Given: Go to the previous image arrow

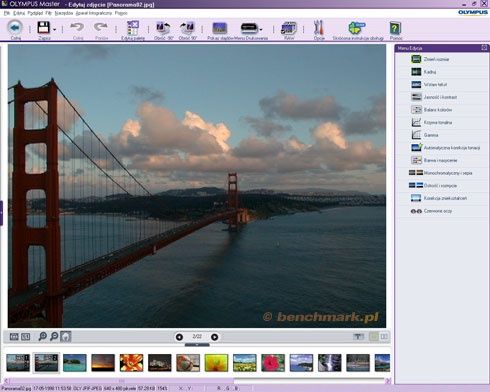Looking at the screenshot, I should coord(179,337).
